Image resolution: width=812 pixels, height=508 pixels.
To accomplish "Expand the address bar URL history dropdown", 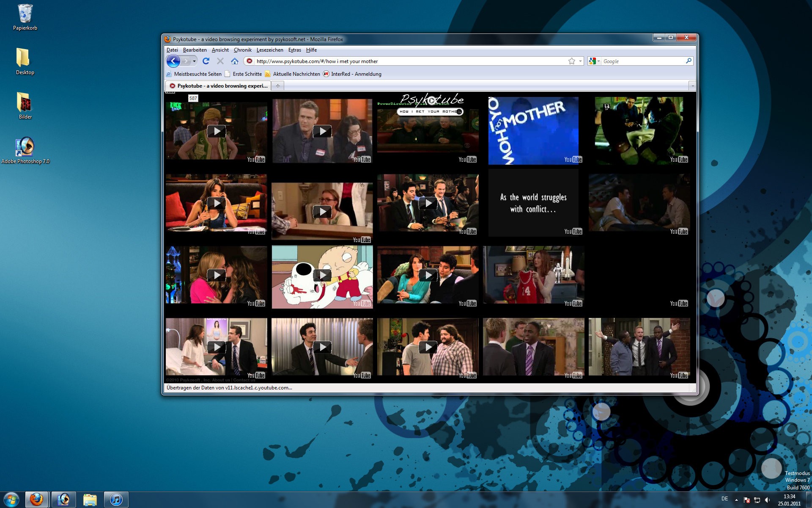I will 580,61.
